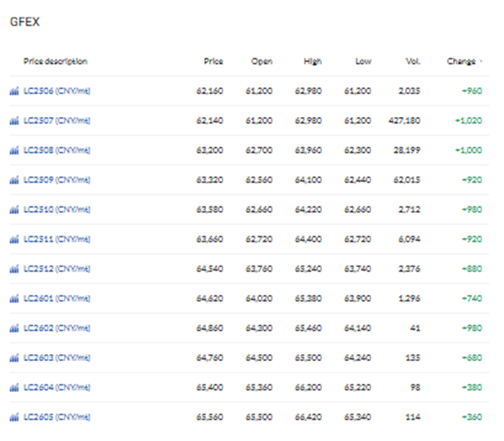Screen dimensions: 504x441
Task: Open the LC2506 (CNY/mt) contract link
Action: tap(57, 91)
